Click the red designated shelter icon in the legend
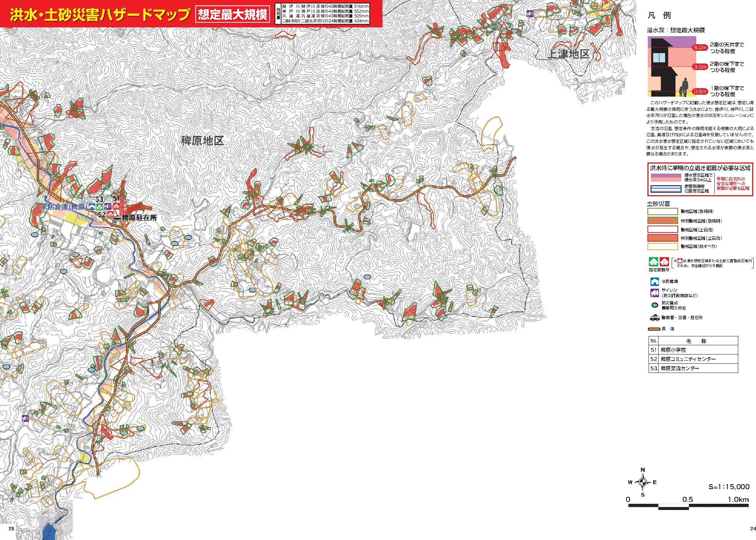The height and width of the screenshot is (540, 756). click(664, 262)
